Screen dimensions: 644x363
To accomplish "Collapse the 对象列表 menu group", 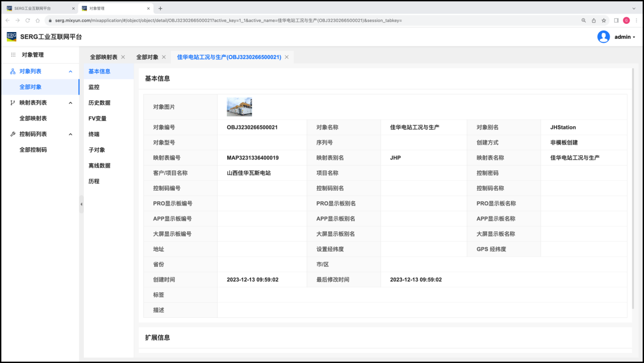I will 71,72.
